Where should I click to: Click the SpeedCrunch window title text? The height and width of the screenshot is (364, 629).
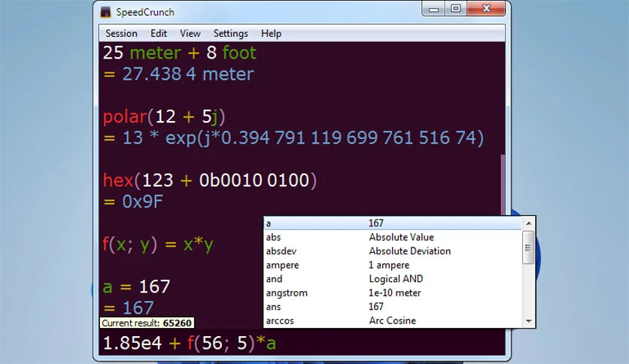click(145, 12)
